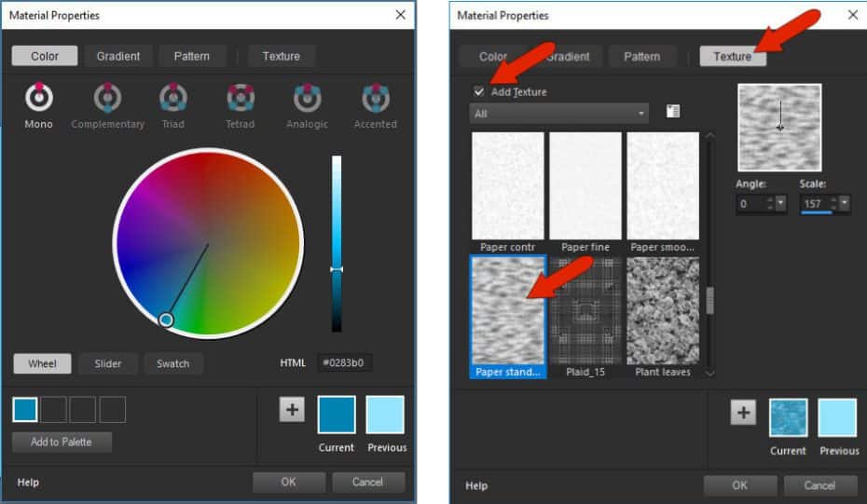Click Previous swatch in right dialog
This screenshot has height=504, width=867.
click(837, 417)
